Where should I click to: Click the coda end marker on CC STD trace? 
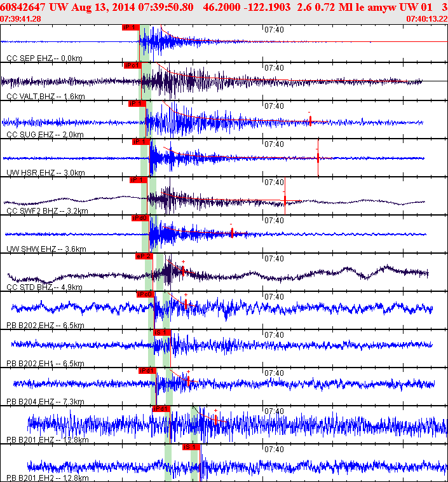183,271
